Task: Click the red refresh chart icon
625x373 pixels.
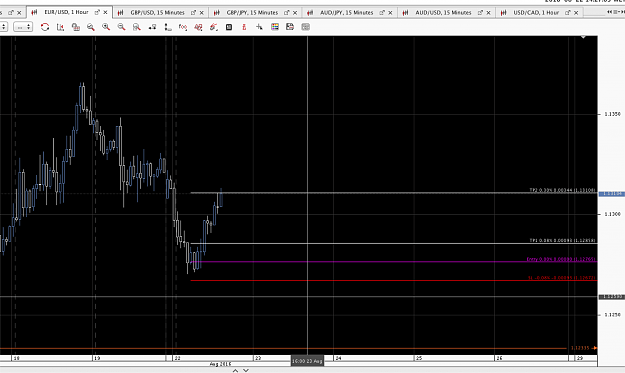Action: pyautogui.click(x=45, y=27)
